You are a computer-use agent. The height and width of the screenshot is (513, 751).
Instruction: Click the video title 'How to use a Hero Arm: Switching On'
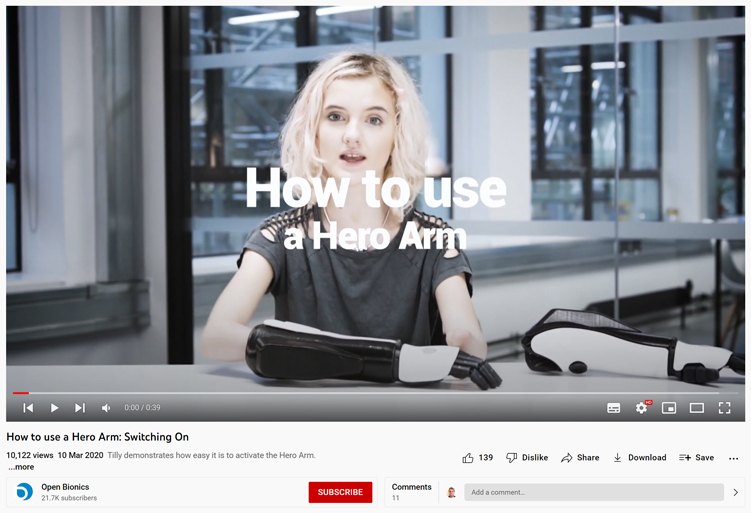click(x=97, y=437)
